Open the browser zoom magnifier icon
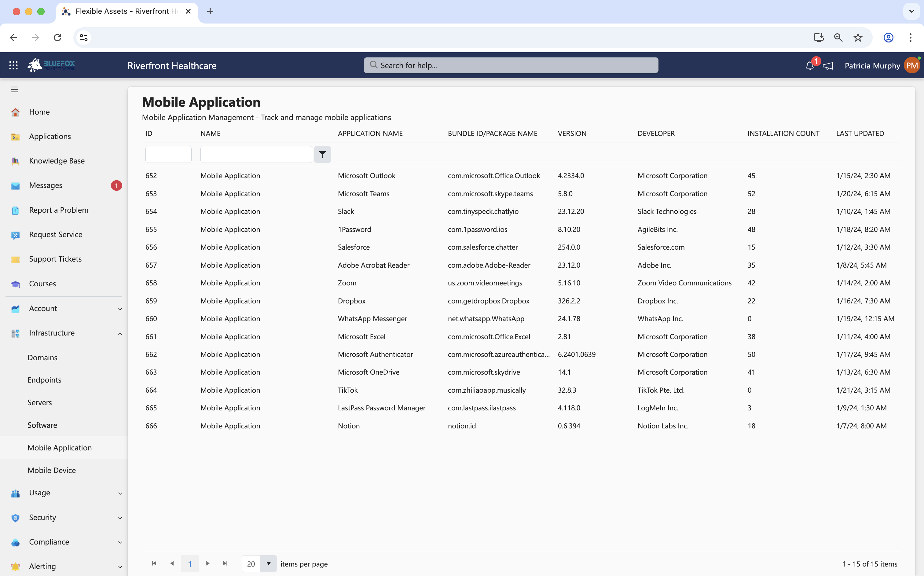The image size is (924, 576). pos(838,37)
